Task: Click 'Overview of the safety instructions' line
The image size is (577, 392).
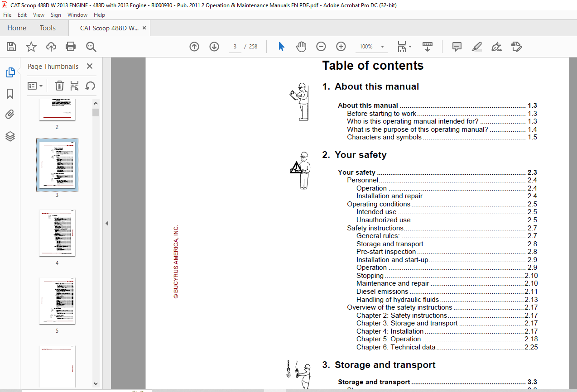Action: (442, 307)
